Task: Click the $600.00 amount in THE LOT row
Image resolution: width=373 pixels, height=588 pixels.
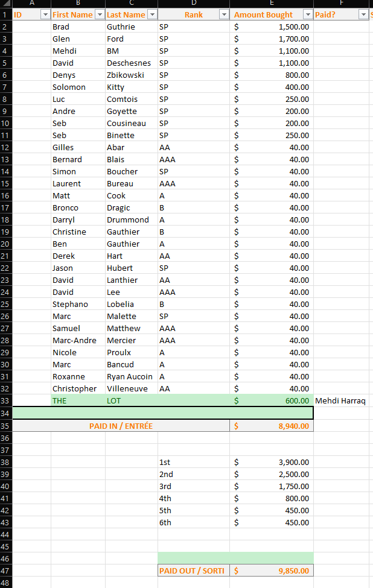Action: [272, 400]
